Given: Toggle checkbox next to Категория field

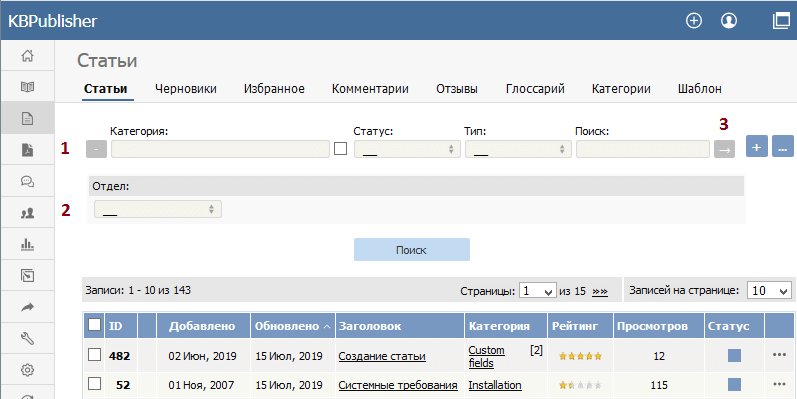Looking at the screenshot, I should point(340,148).
